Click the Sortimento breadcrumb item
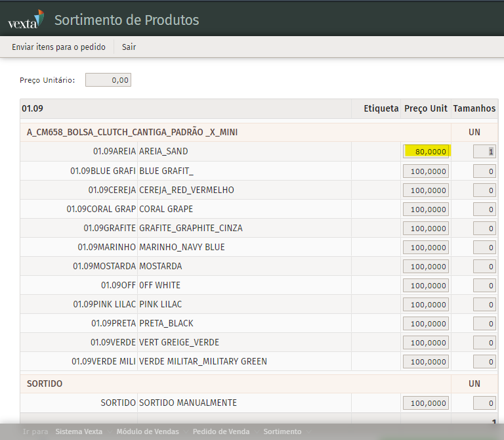Image resolution: width=504 pixels, height=440 pixels. 282,431
